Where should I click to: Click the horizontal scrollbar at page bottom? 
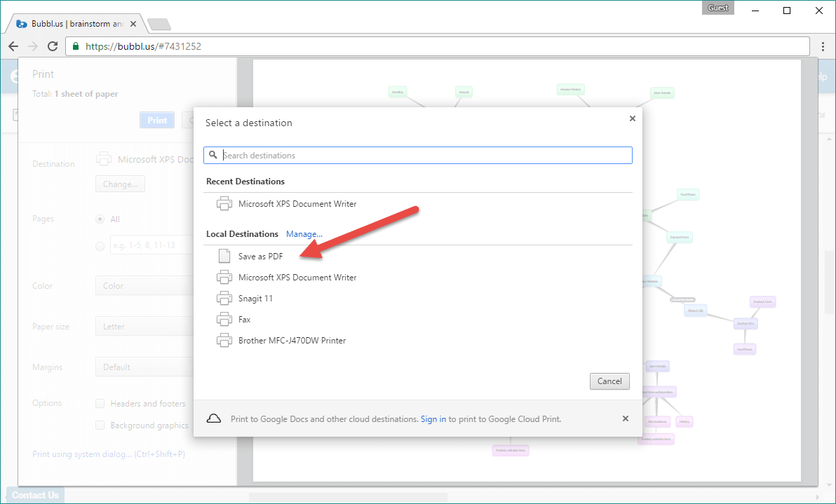click(x=348, y=498)
